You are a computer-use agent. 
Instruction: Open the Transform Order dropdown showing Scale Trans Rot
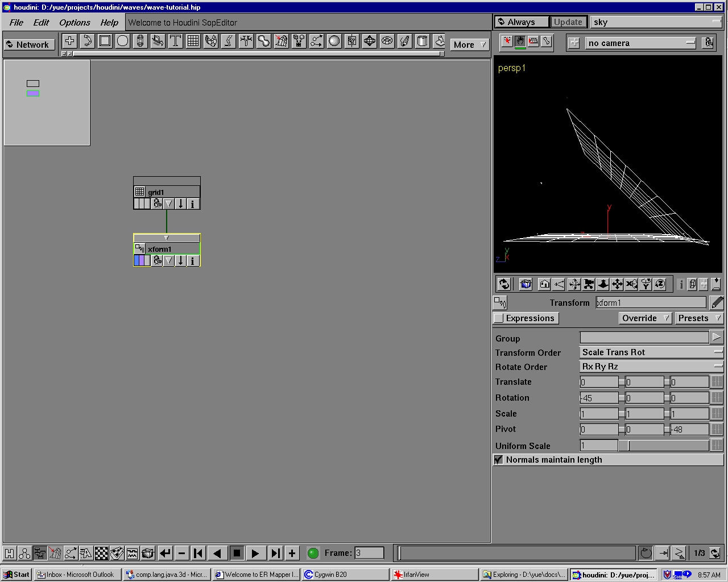pos(651,352)
